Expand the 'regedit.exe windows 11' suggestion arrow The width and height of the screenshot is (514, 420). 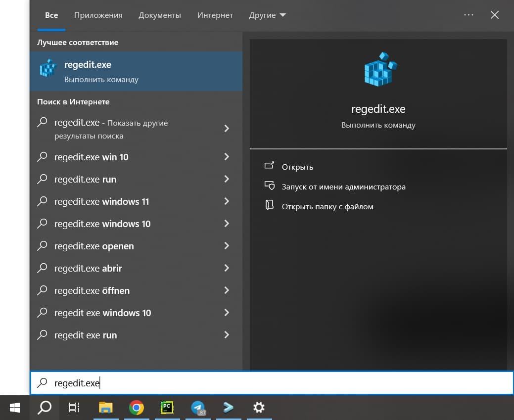pos(227,201)
